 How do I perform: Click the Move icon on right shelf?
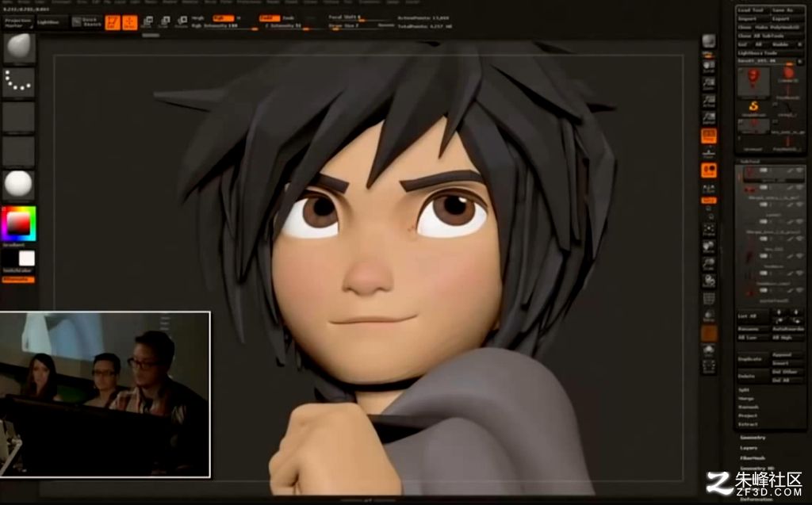click(708, 247)
